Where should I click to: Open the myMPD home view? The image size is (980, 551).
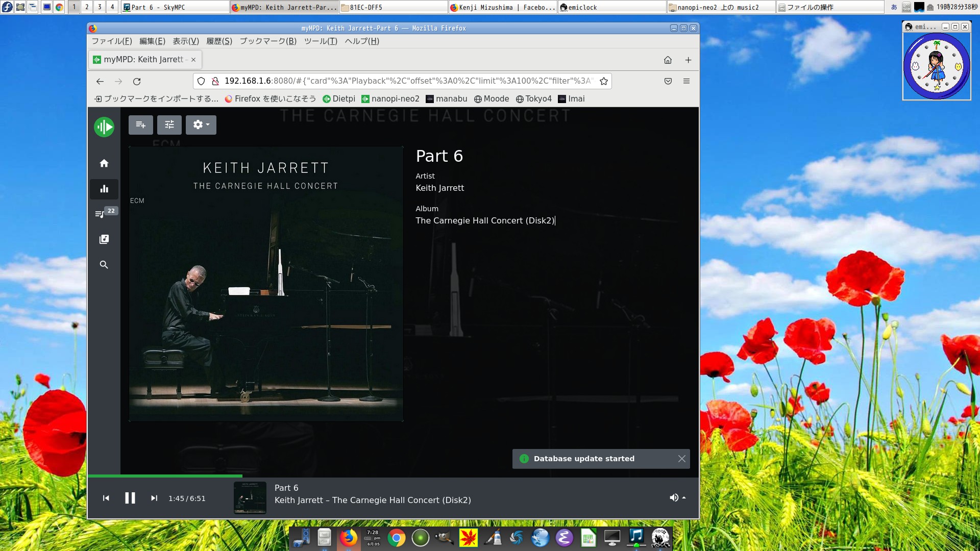[104, 163]
